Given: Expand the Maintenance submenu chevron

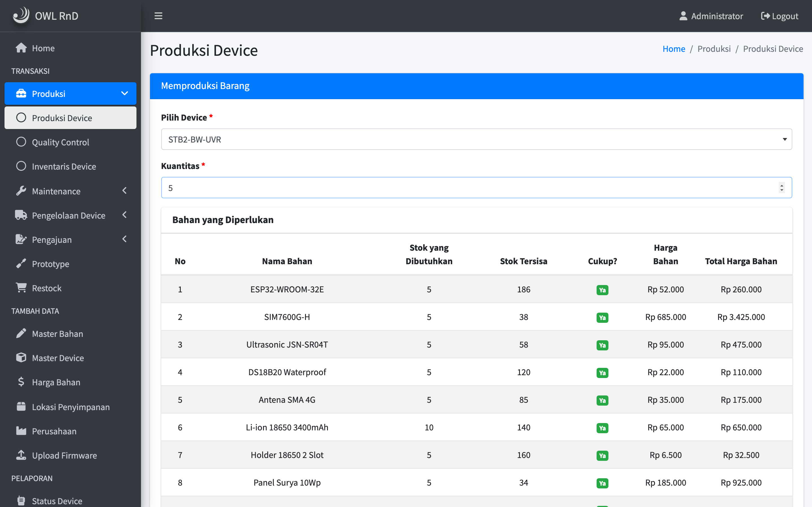Looking at the screenshot, I should pyautogui.click(x=125, y=191).
